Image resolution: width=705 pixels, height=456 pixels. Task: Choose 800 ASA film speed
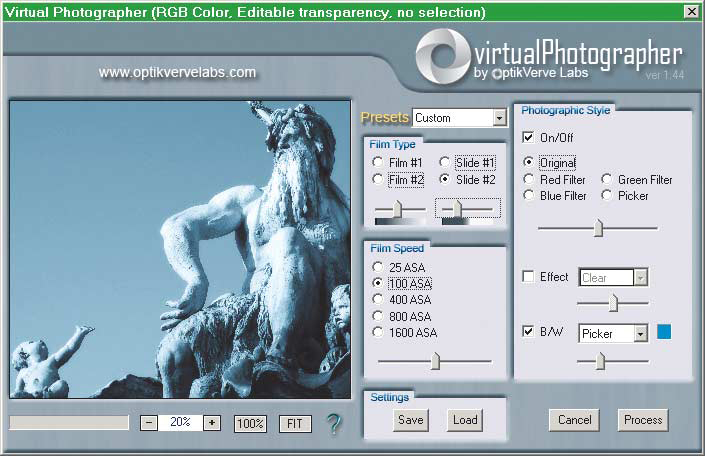point(402,316)
